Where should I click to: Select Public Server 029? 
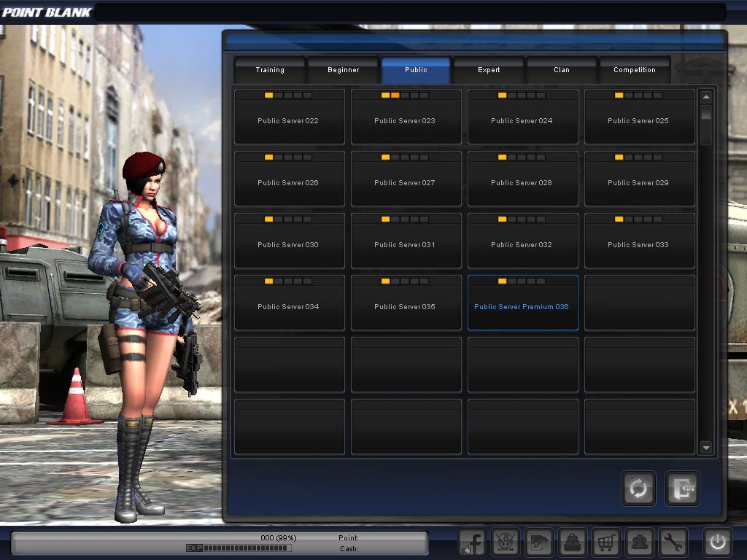pyautogui.click(x=639, y=182)
